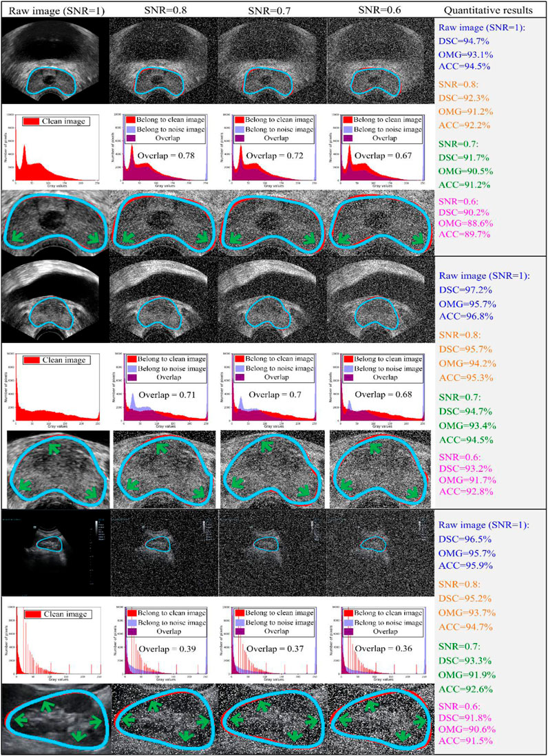The height and width of the screenshot is (756, 548).
Task: Click the Overlap = 0.39 histogram label
Action: (x=167, y=649)
